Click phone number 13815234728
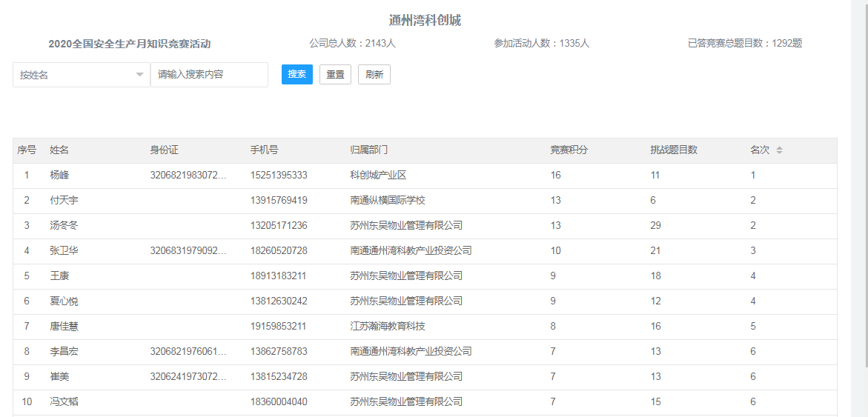The height and width of the screenshot is (417, 868). point(279,376)
